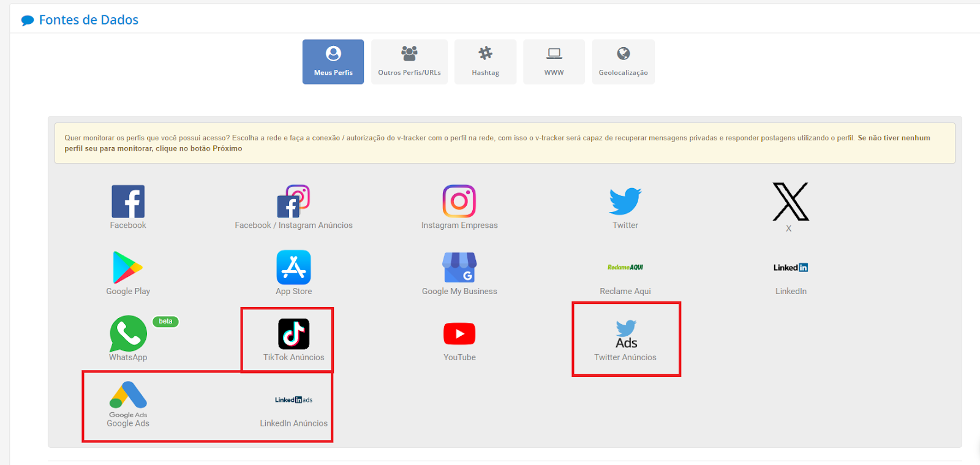Click the Google My Business label
The width and height of the screenshot is (980, 465).
point(459,292)
